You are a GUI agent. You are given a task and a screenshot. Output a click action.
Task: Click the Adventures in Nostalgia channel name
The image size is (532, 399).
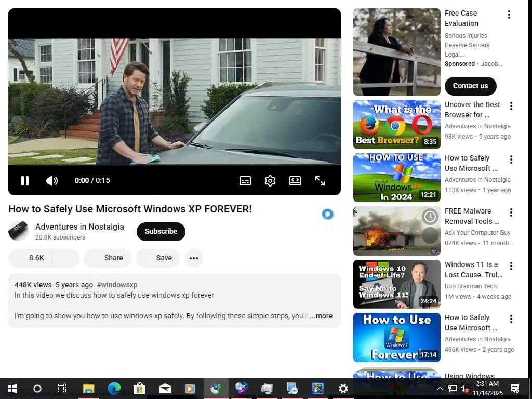tap(79, 227)
